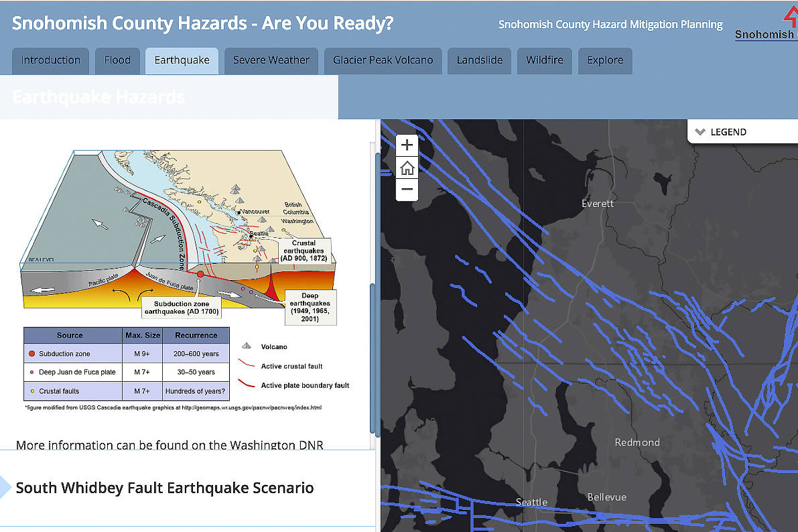
Task: Select the Severe Weather tab
Action: [271, 60]
